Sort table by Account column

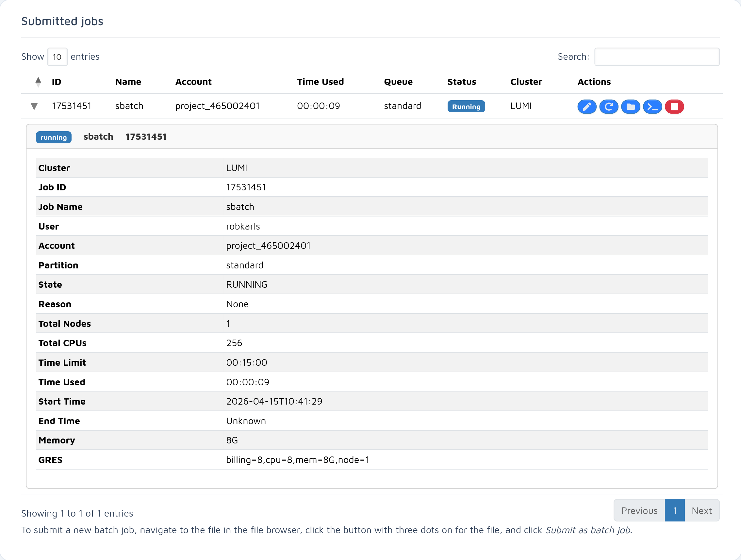coord(193,82)
